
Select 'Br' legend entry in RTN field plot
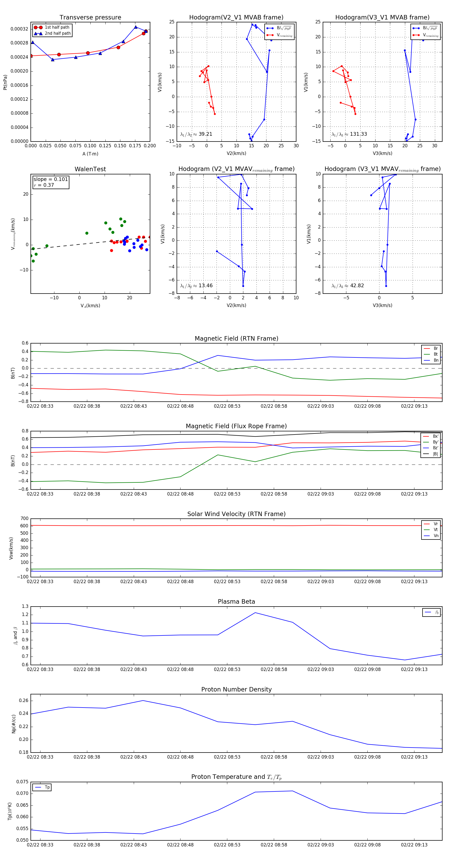click(x=431, y=349)
